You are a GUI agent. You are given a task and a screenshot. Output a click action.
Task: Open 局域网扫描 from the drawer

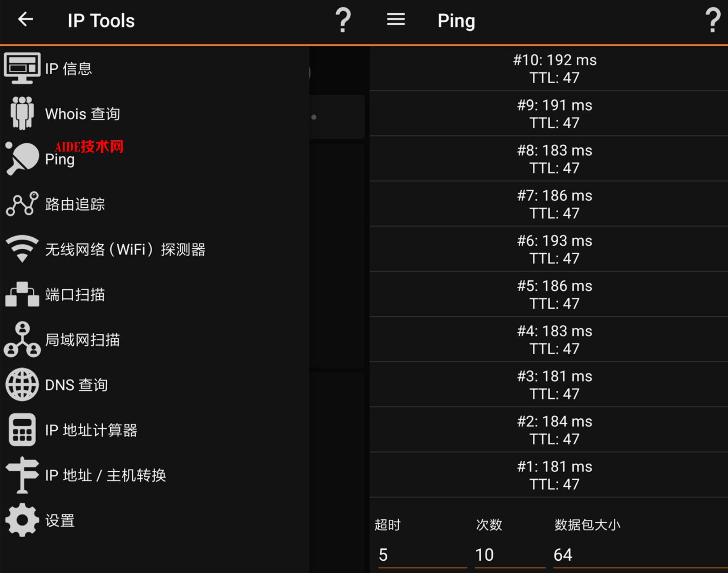pyautogui.click(x=82, y=340)
